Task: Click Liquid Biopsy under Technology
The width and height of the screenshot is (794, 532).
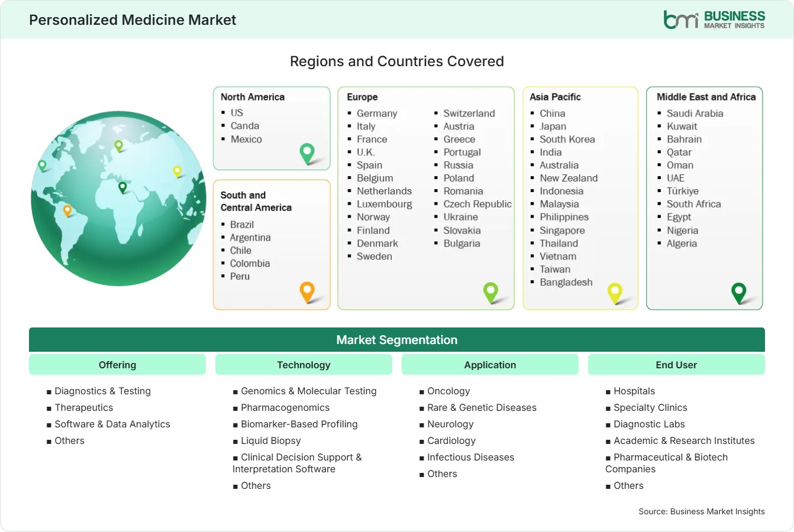Action: tap(271, 440)
